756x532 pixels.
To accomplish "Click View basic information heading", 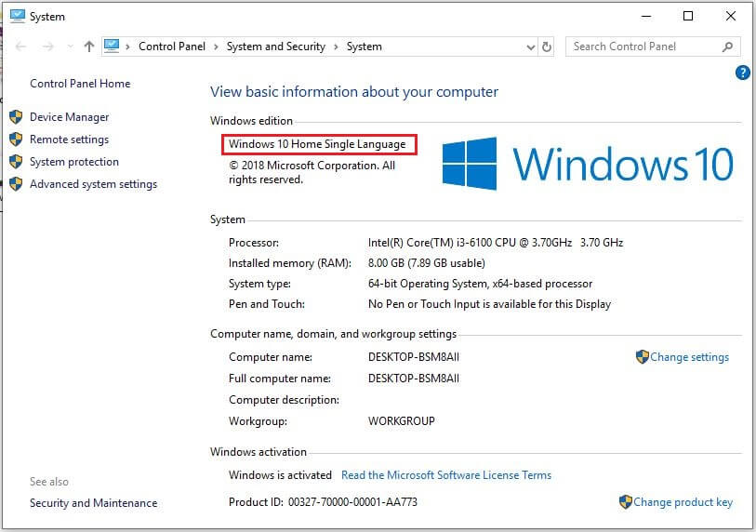I will 354,92.
